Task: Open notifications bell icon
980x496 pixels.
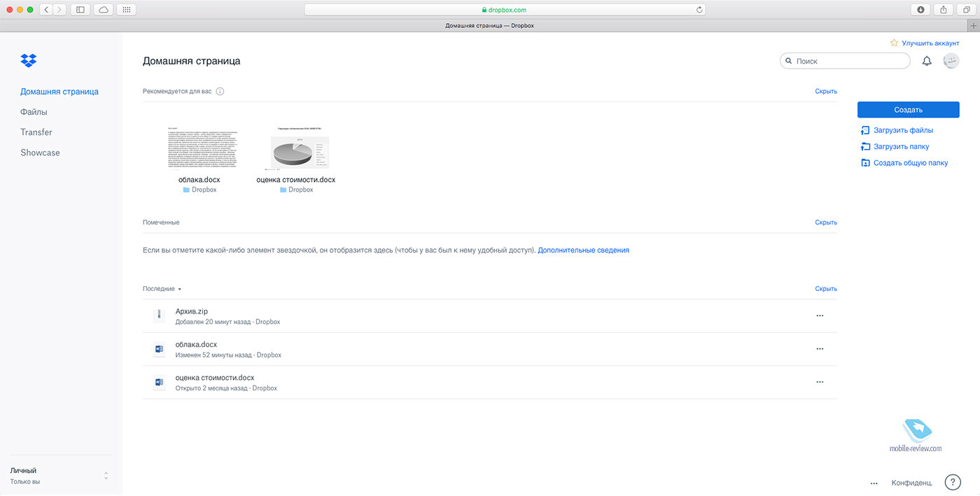Action: pyautogui.click(x=927, y=62)
